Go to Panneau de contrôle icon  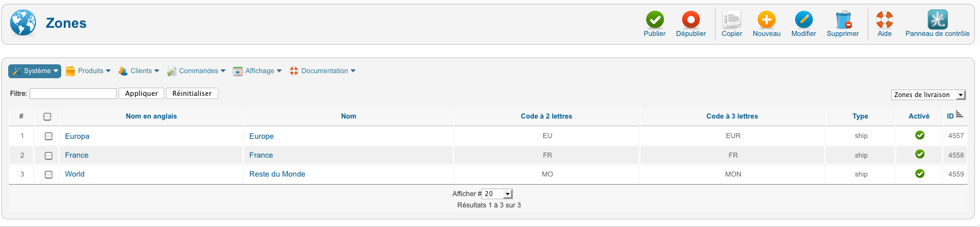[x=937, y=20]
